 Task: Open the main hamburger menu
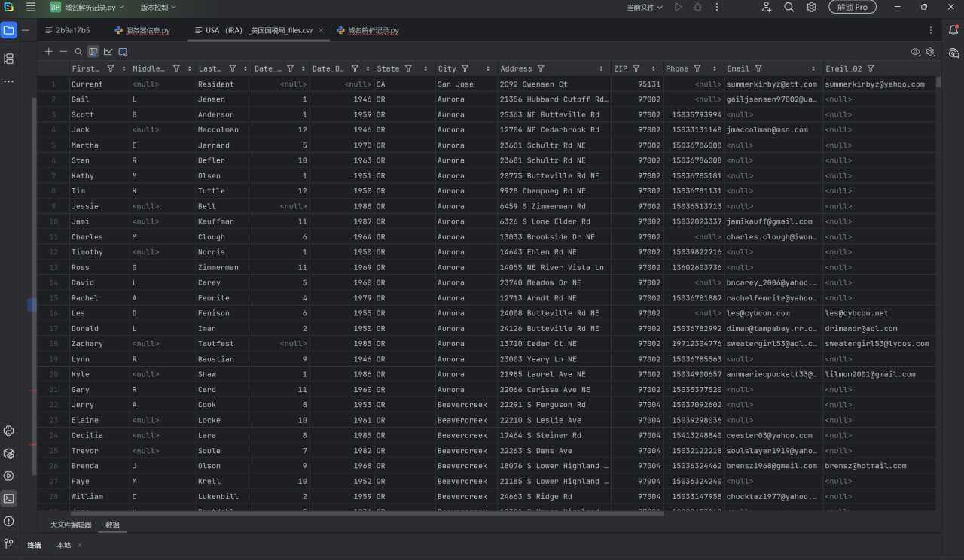pyautogui.click(x=30, y=7)
